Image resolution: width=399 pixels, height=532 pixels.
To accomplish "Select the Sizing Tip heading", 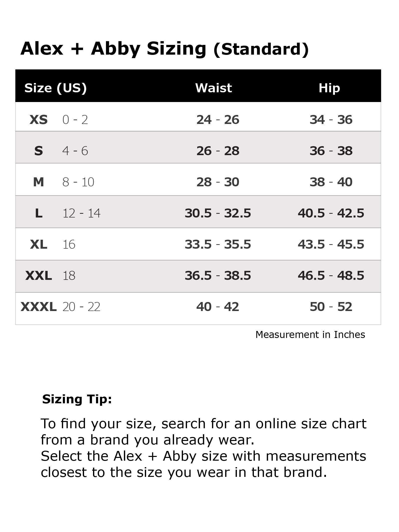I will (x=77, y=399).
